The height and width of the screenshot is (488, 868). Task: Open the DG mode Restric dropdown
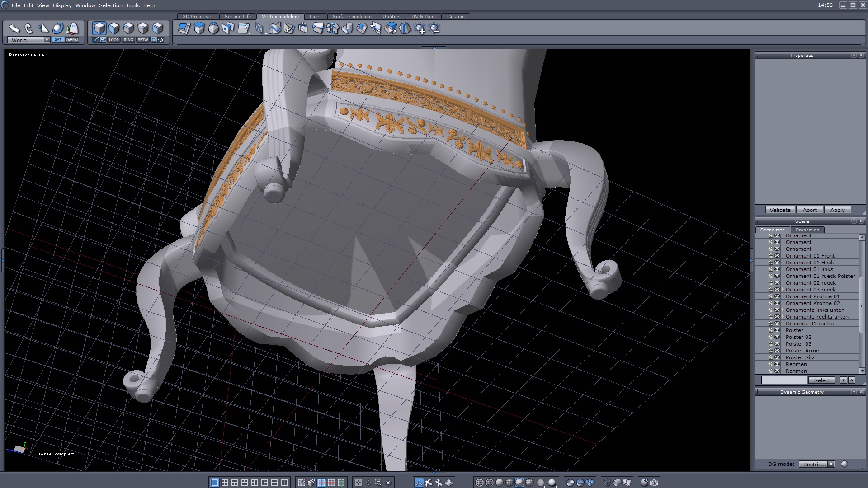[x=831, y=464]
